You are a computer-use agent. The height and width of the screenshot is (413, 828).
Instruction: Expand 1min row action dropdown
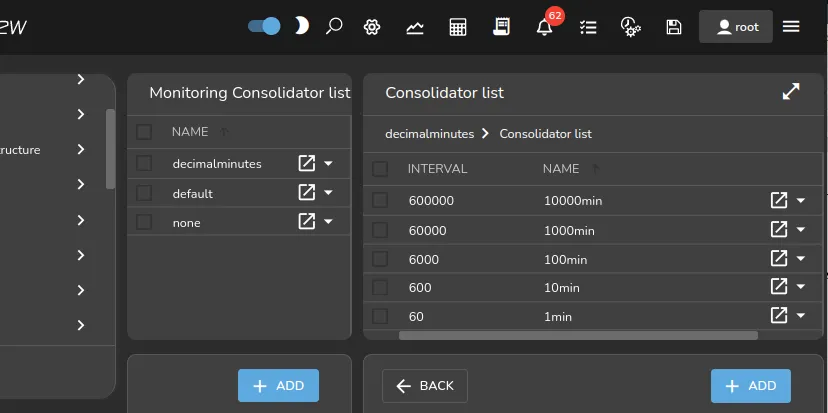pos(801,316)
